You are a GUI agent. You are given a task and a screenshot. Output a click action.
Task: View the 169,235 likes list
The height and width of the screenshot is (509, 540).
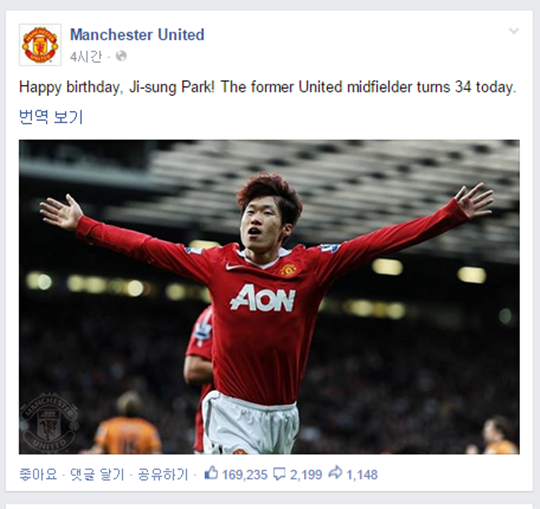[x=245, y=475]
